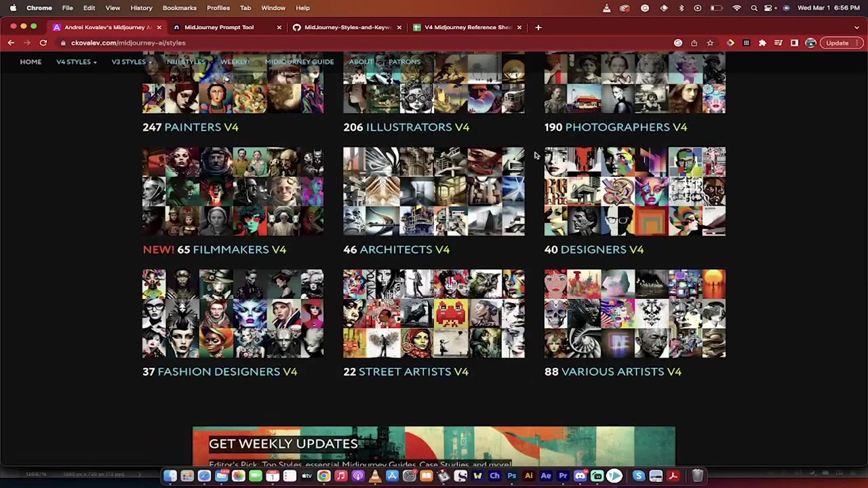The width and height of the screenshot is (868, 488).
Task: Click the black grid extension icon
Action: (746, 43)
